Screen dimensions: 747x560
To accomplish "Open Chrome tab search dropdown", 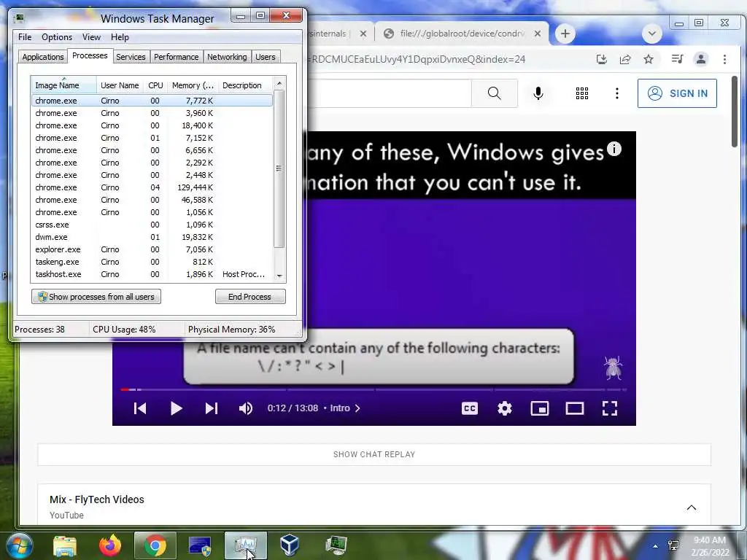I will click(x=651, y=34).
